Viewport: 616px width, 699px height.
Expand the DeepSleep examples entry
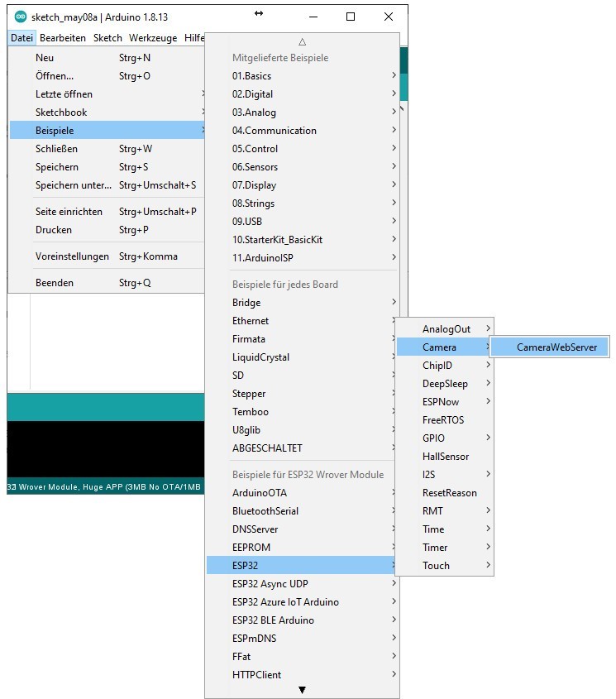point(445,384)
